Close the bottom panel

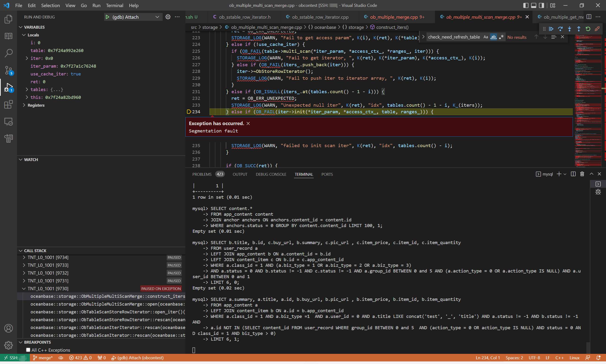point(599,174)
